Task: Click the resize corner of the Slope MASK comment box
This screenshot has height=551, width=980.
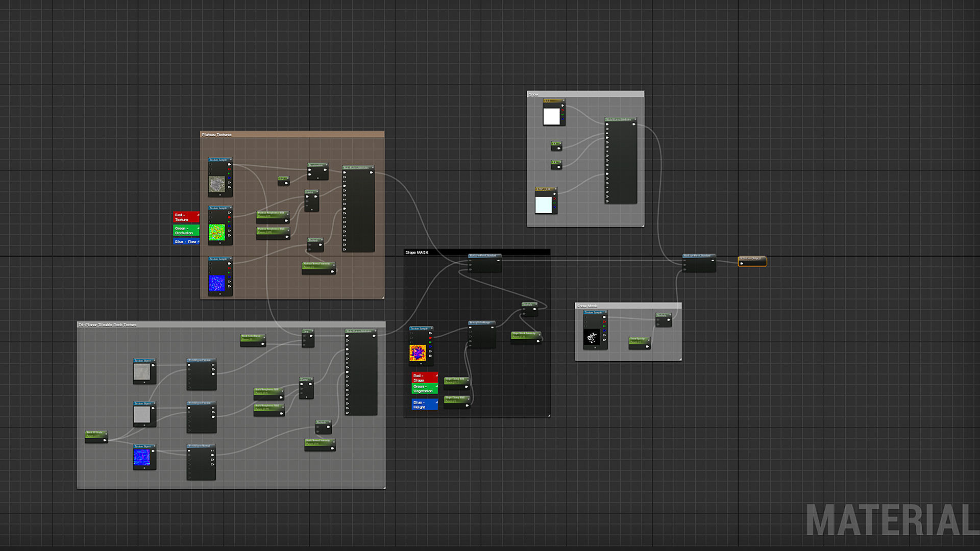Action: click(x=549, y=415)
